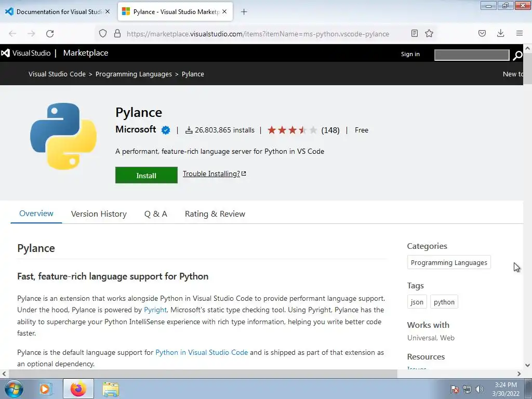532x399 pixels.
Task: Close the Pylance Marketplace tab
Action: click(x=224, y=11)
